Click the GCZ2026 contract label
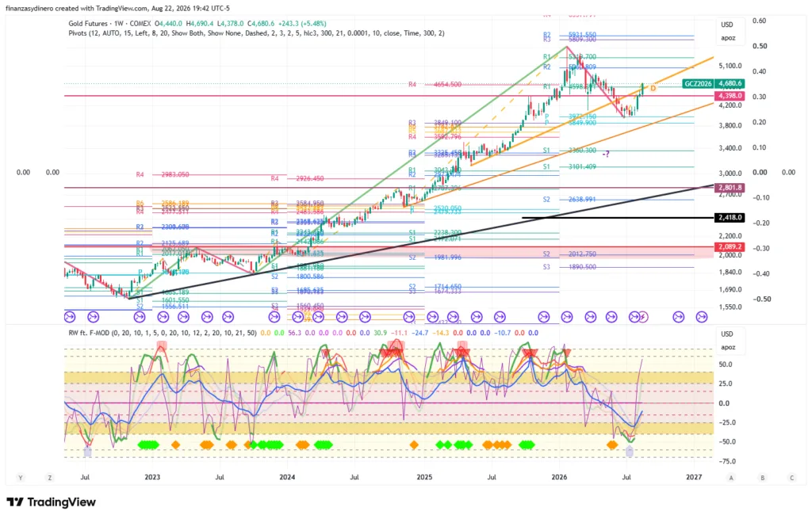 pyautogui.click(x=698, y=83)
